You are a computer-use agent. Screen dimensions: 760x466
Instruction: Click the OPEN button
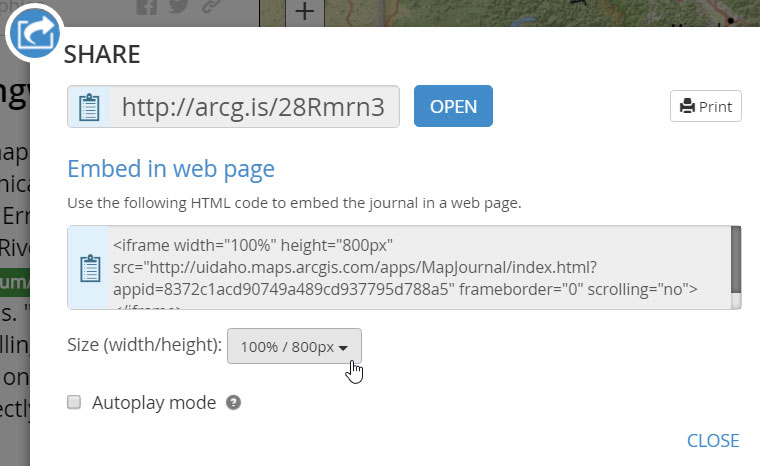click(453, 107)
